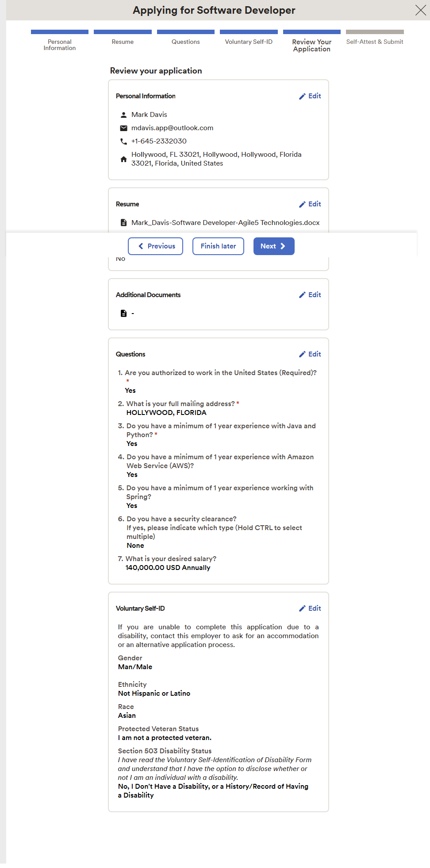The width and height of the screenshot is (430, 868).
Task: Click the phone icon next to the number
Action: coord(124,141)
